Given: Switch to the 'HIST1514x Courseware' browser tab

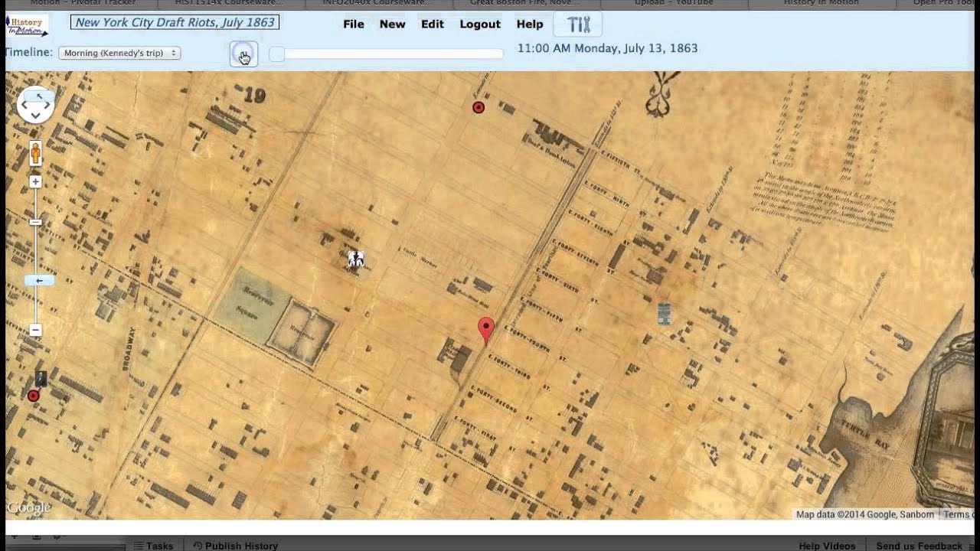Looking at the screenshot, I should tap(228, 4).
